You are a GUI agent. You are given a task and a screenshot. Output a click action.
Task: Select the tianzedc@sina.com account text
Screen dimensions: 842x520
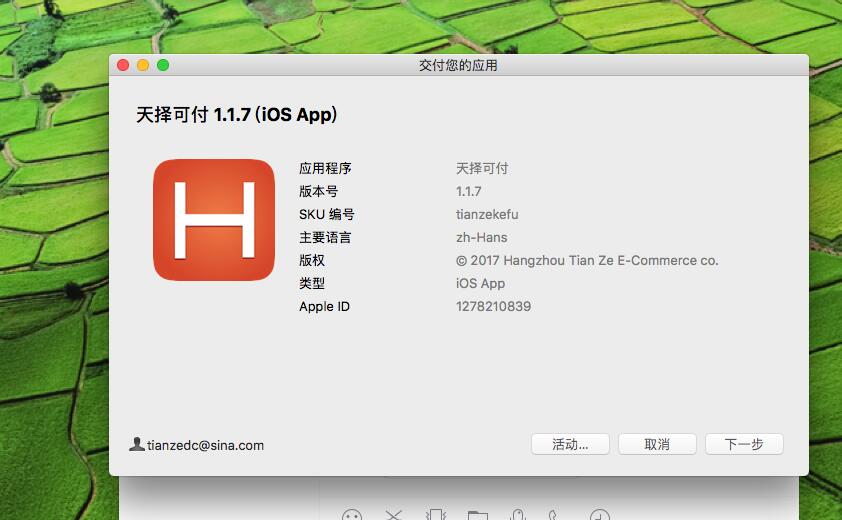pos(206,445)
